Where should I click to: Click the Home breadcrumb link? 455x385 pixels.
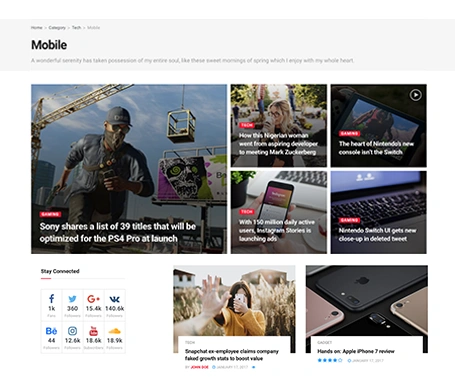(x=37, y=28)
